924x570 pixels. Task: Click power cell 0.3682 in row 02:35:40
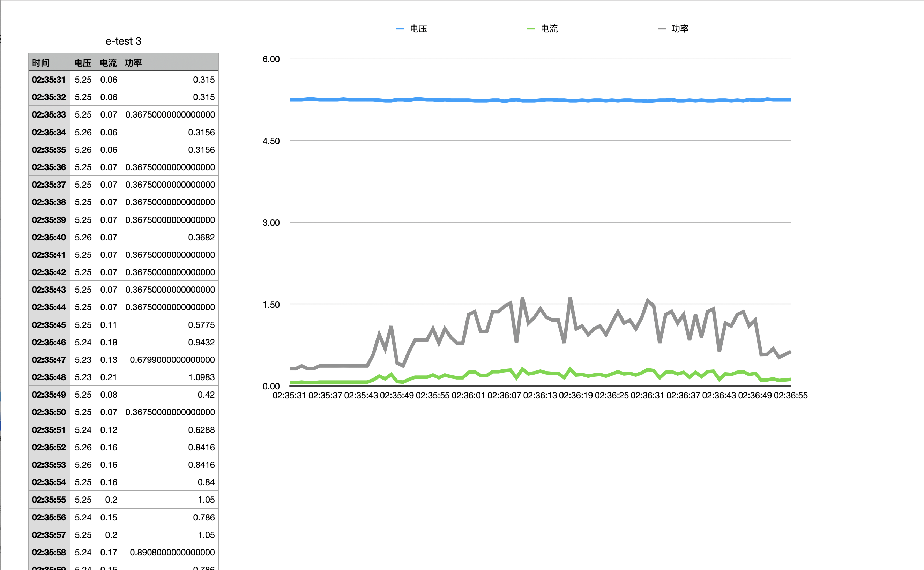tap(170, 237)
